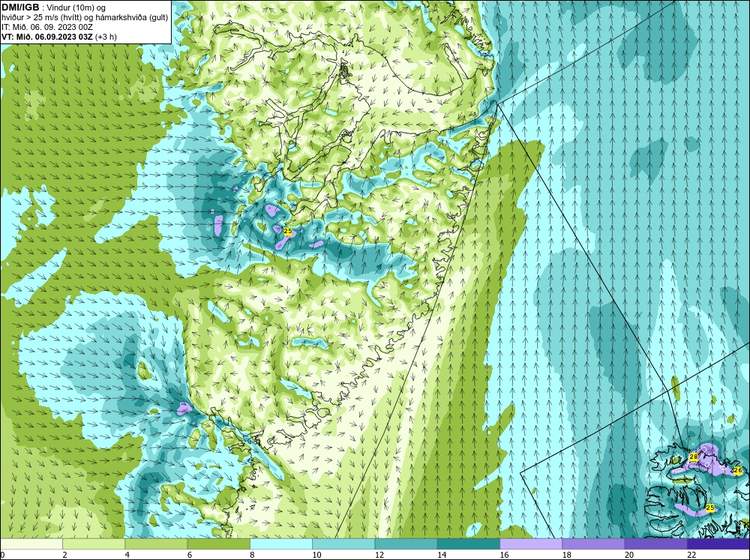
Task: Click the legend tick value 10
Action: click(x=316, y=554)
